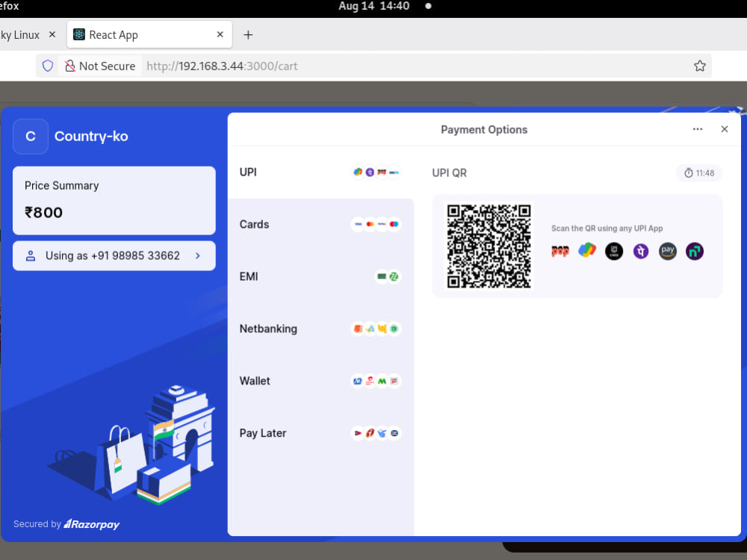Click the Amazon Pay app icon
This screenshot has width=747, height=560.
click(668, 251)
